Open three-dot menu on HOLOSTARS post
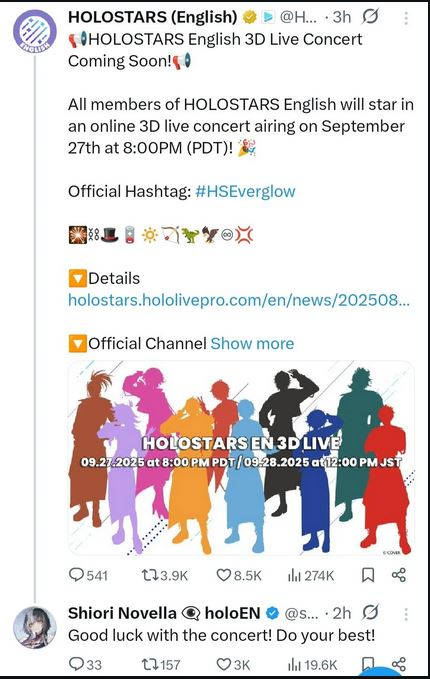430x679 pixels. (406, 18)
